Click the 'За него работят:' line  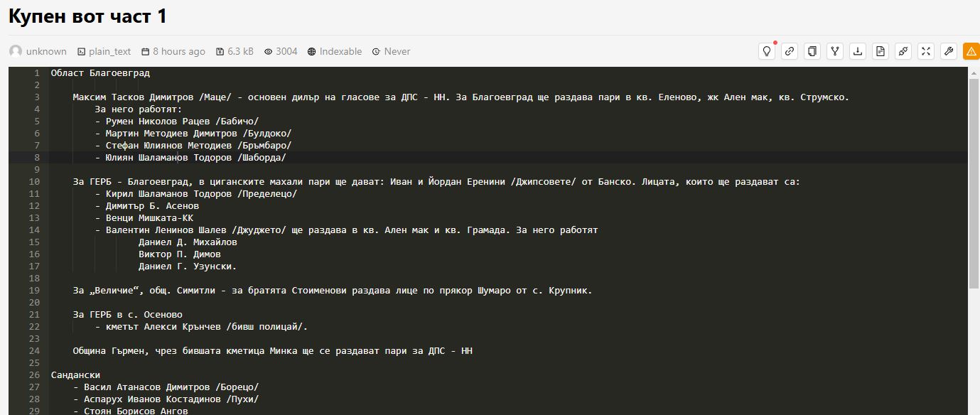pos(139,109)
